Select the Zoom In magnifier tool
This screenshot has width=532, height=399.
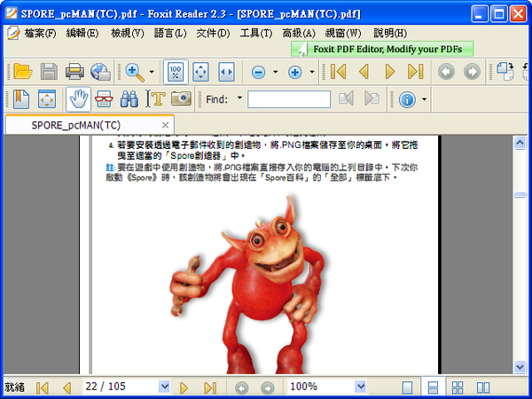point(135,72)
